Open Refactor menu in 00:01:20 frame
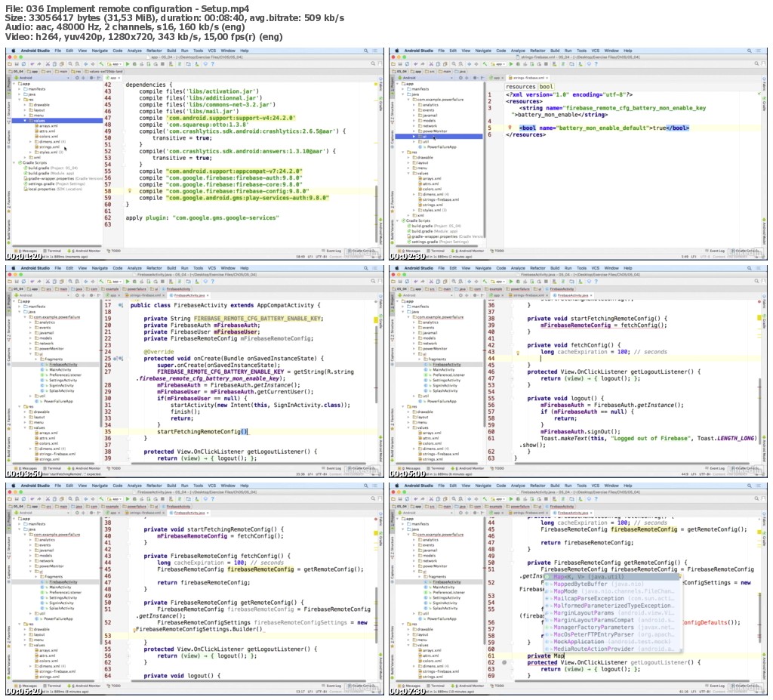 (x=154, y=51)
